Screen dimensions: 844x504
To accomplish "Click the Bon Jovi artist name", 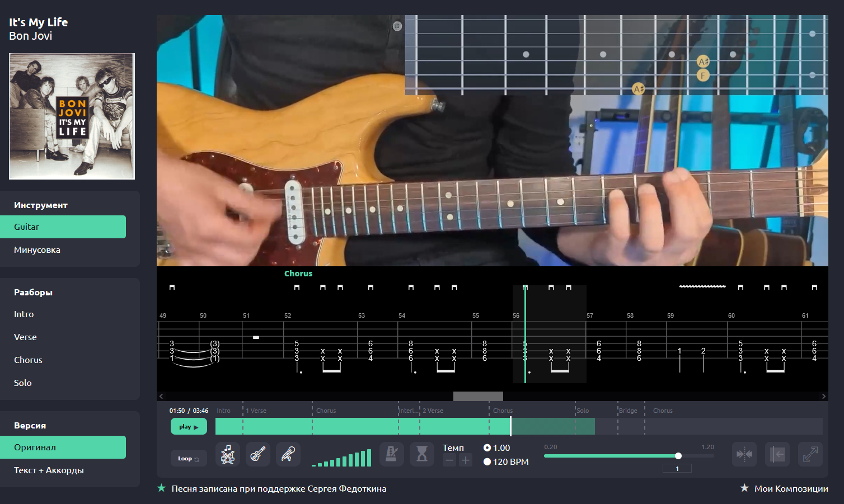I will pyautogui.click(x=31, y=36).
